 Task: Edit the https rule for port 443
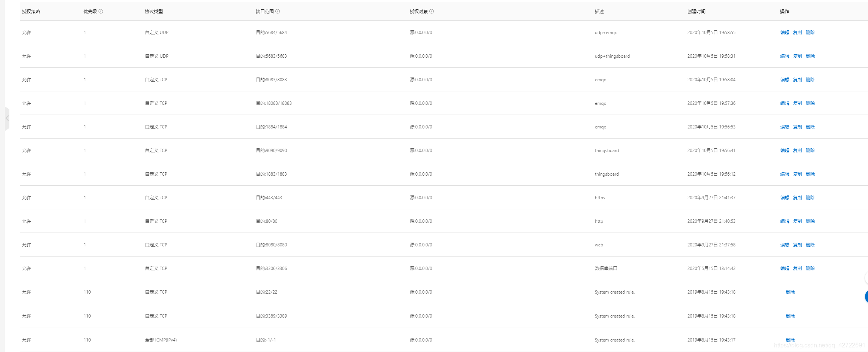784,198
